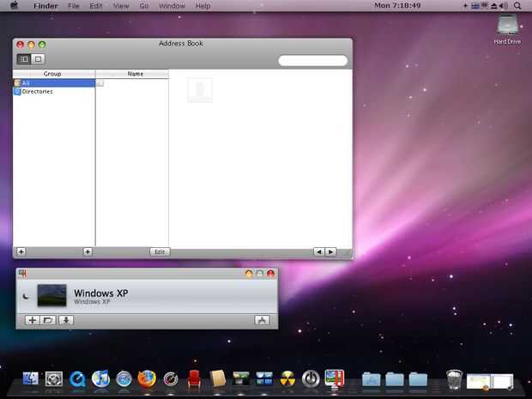Click the tools button in VM window

pyautogui.click(x=262, y=320)
